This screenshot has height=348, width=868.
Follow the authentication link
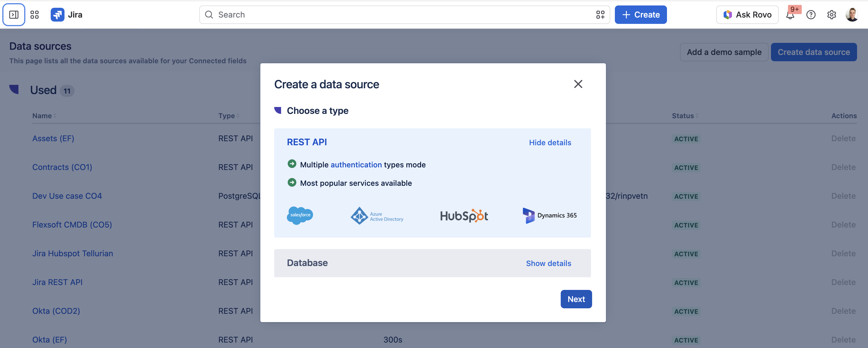tap(356, 165)
